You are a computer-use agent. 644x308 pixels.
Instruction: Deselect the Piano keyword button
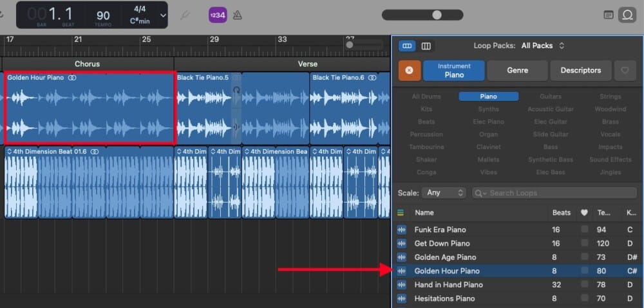488,96
